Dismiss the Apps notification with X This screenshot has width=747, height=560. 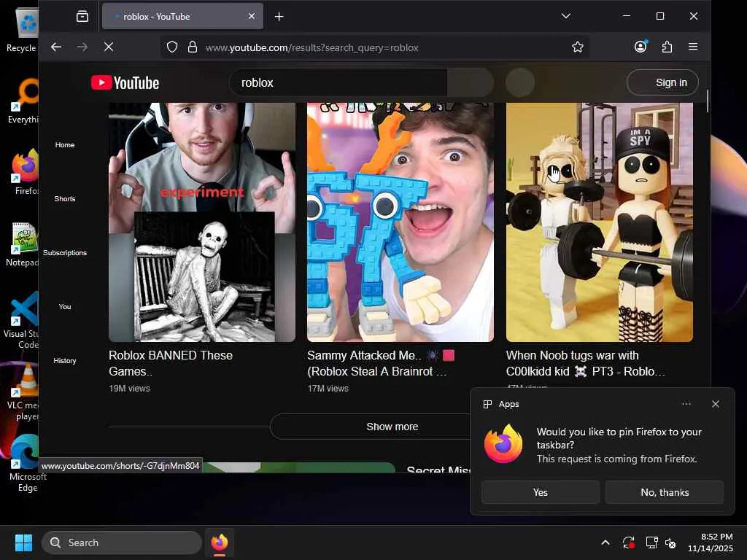[x=716, y=404]
